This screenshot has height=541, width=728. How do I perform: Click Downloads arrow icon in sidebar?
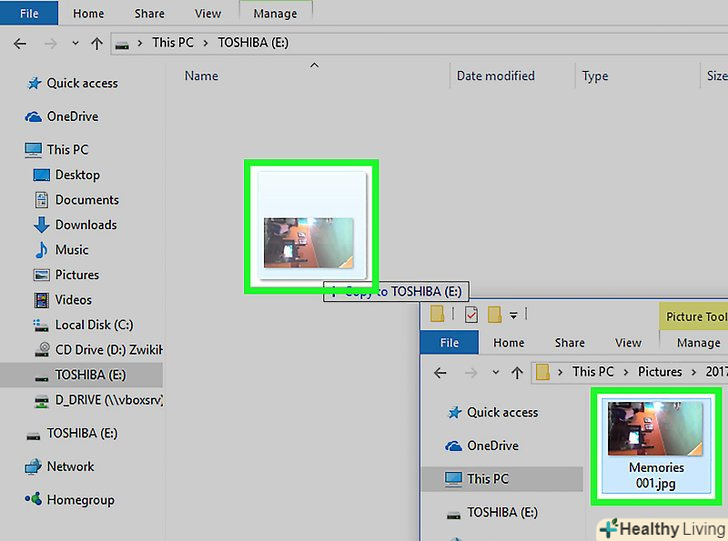(x=41, y=225)
